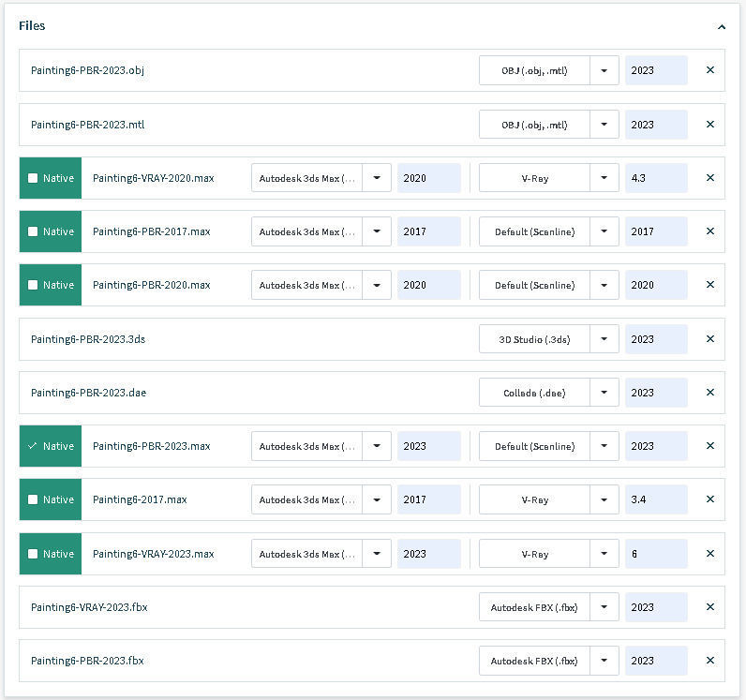
Task: Remove the Painting6-PBR-2023.dae file
Action: [x=709, y=393]
